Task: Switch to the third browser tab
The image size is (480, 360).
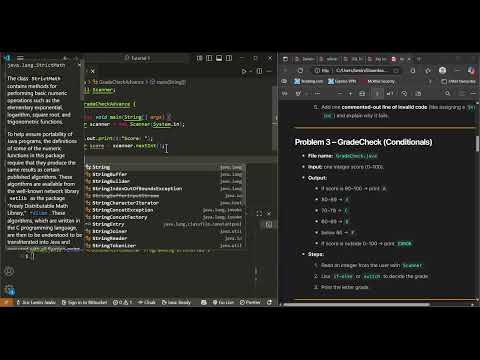Action: 353,59
